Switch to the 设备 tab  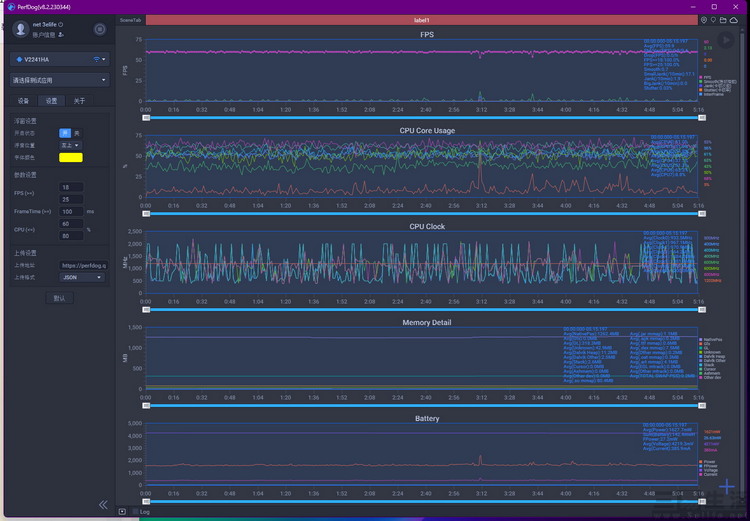[23, 100]
